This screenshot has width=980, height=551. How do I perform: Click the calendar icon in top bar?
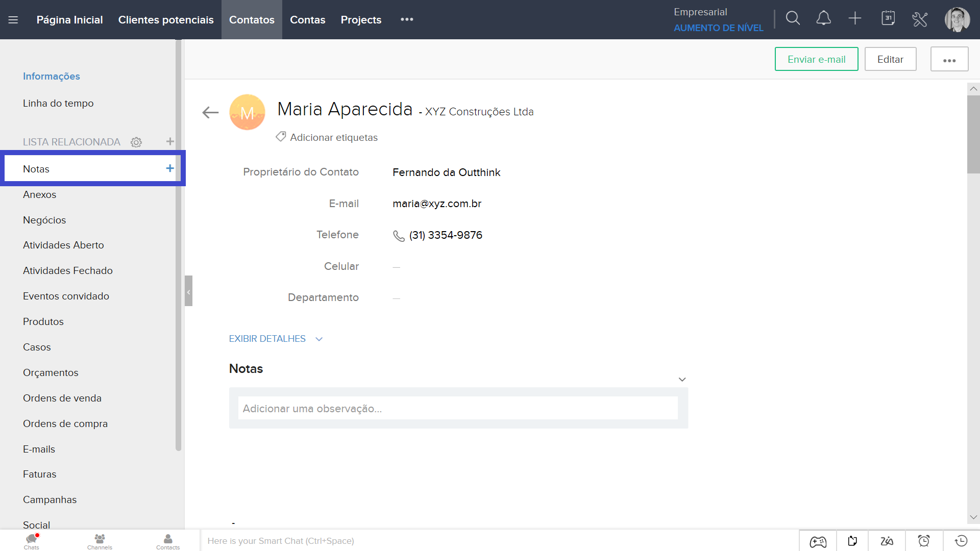tap(888, 19)
